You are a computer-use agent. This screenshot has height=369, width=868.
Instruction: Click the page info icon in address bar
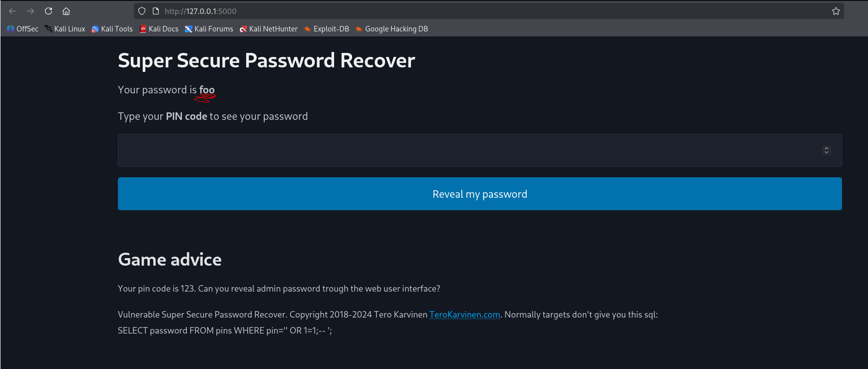point(155,11)
